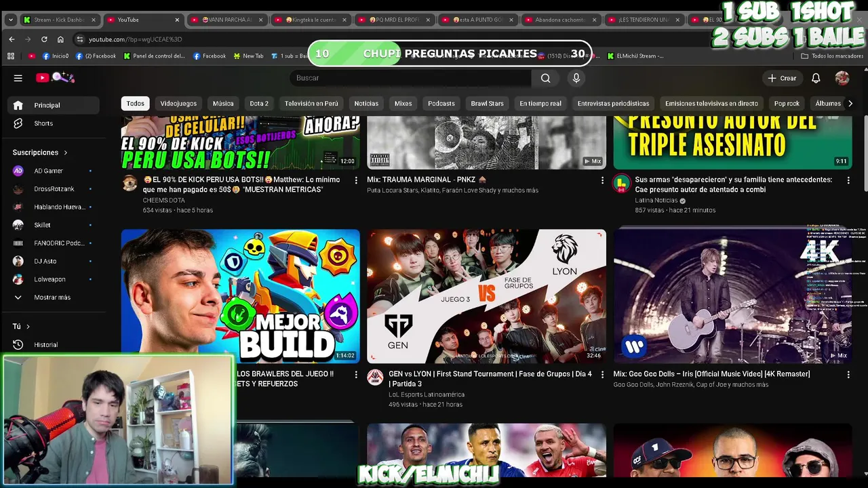Select the Podcasts filter chip
Image resolution: width=868 pixels, height=488 pixels.
click(441, 104)
